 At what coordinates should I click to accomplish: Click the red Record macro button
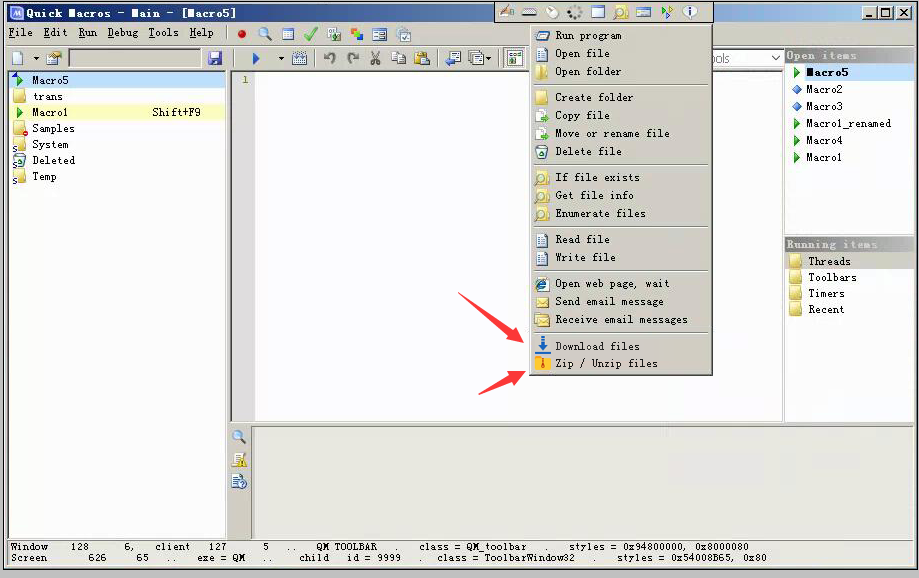pyautogui.click(x=242, y=33)
